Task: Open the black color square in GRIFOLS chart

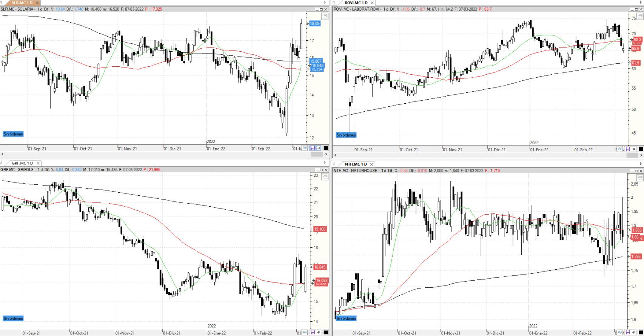Action: point(326,333)
